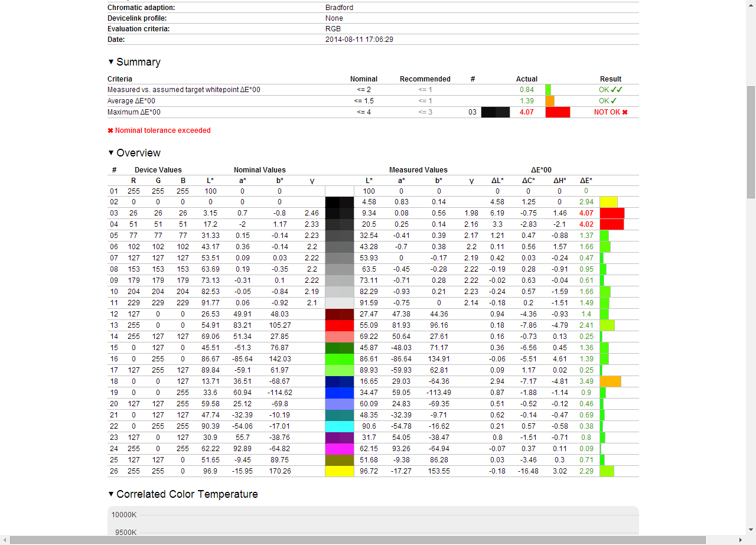Click the orange bar in Average ΔE*00 row
The image size is (756, 545).
(549, 101)
